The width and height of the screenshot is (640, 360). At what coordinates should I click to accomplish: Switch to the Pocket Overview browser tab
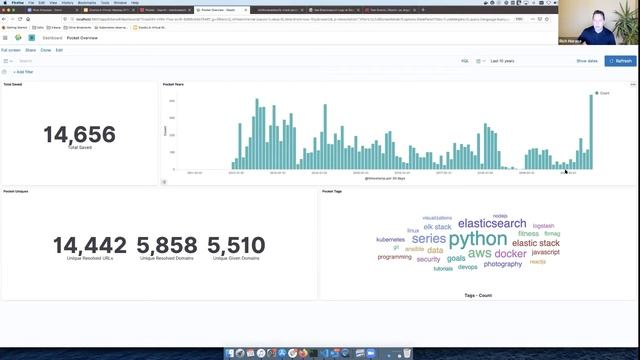[221, 10]
